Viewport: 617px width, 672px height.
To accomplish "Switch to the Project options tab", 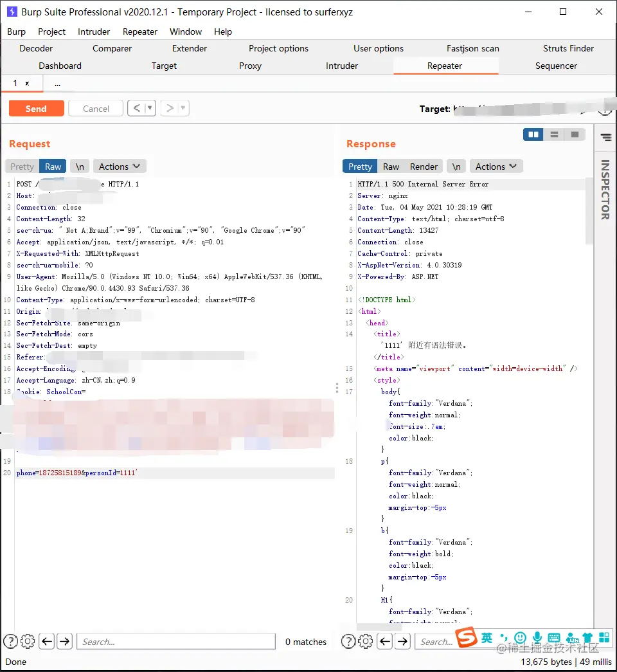I will (278, 48).
